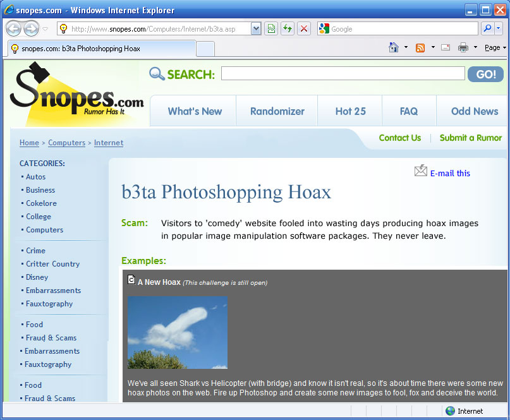Viewport: 510px width, 420px height.
Task: Expand the Print options dropdown arrow
Action: coord(475,47)
